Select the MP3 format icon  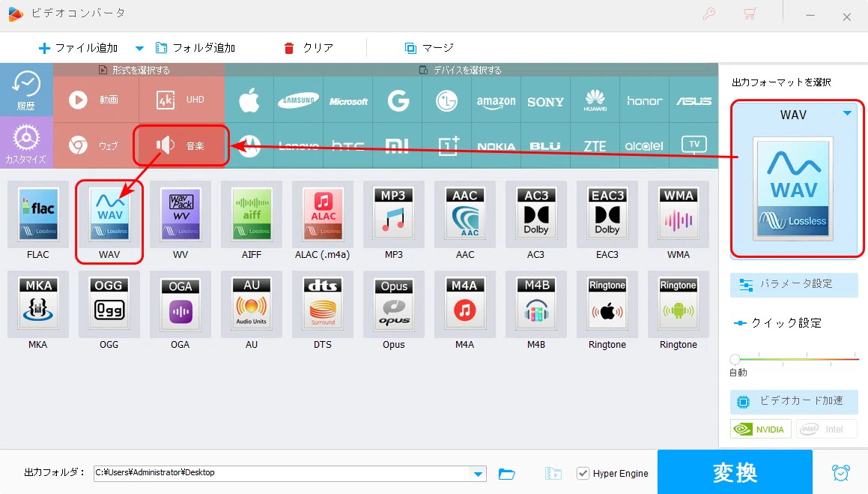(x=394, y=214)
